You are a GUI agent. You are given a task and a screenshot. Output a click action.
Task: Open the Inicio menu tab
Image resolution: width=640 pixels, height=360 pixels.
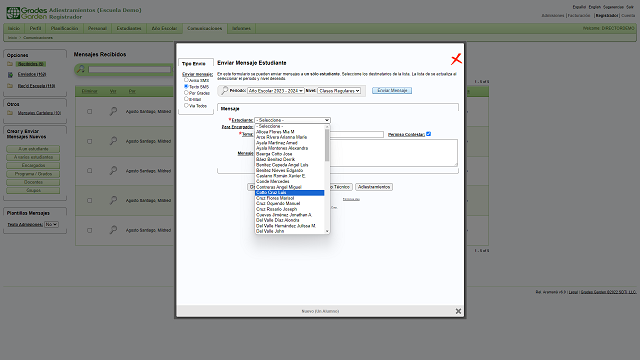(14, 29)
